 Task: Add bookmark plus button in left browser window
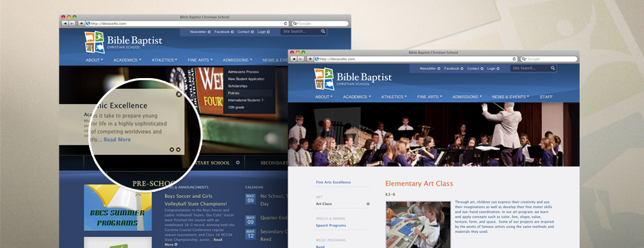coord(82,24)
